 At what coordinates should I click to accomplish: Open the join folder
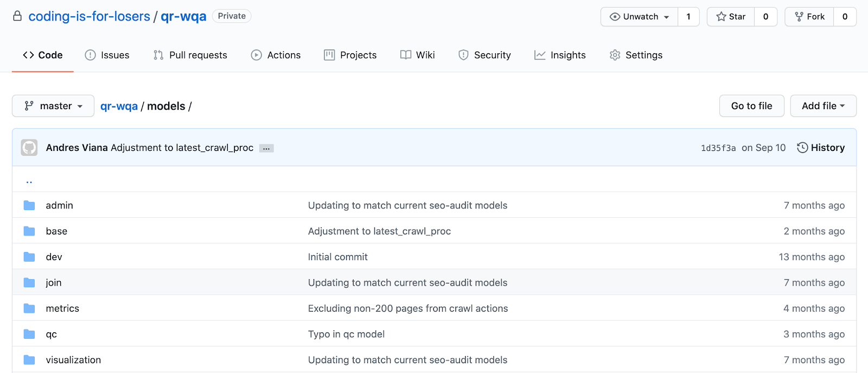[53, 283]
